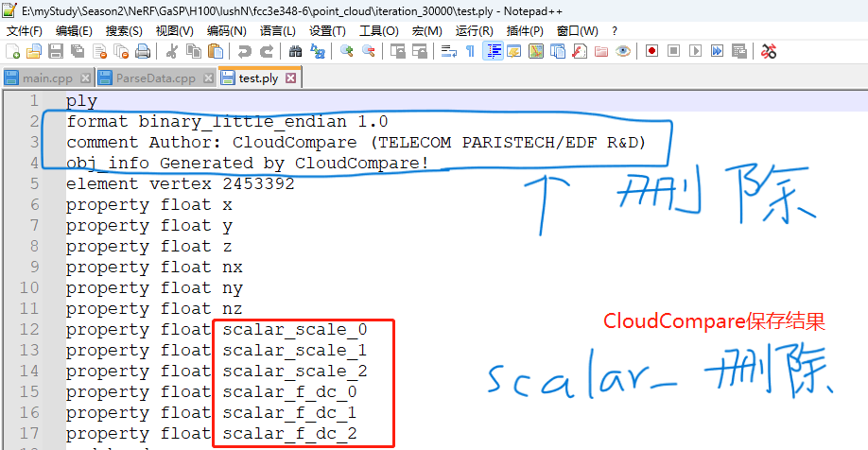The height and width of the screenshot is (450, 868).
Task: Print the document with printer icon
Action: [143, 51]
